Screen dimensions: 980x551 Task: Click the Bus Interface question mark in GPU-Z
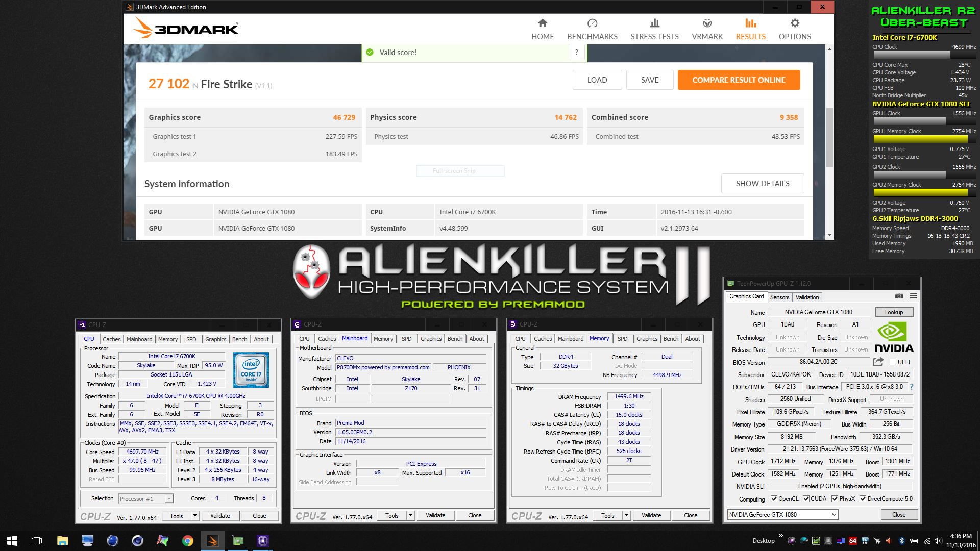(912, 387)
